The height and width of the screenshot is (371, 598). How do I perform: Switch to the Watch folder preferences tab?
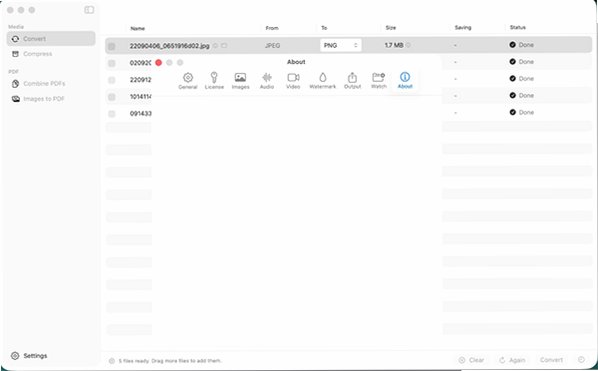click(x=379, y=81)
